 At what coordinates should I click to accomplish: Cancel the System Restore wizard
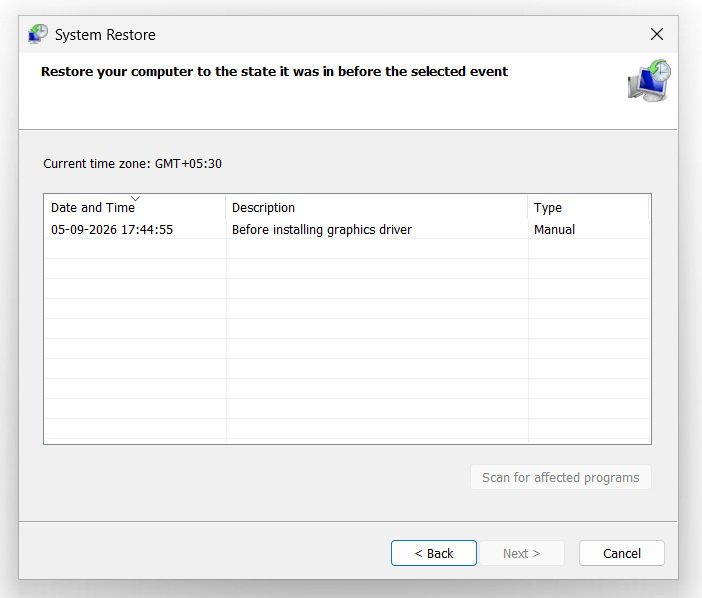[x=622, y=553]
